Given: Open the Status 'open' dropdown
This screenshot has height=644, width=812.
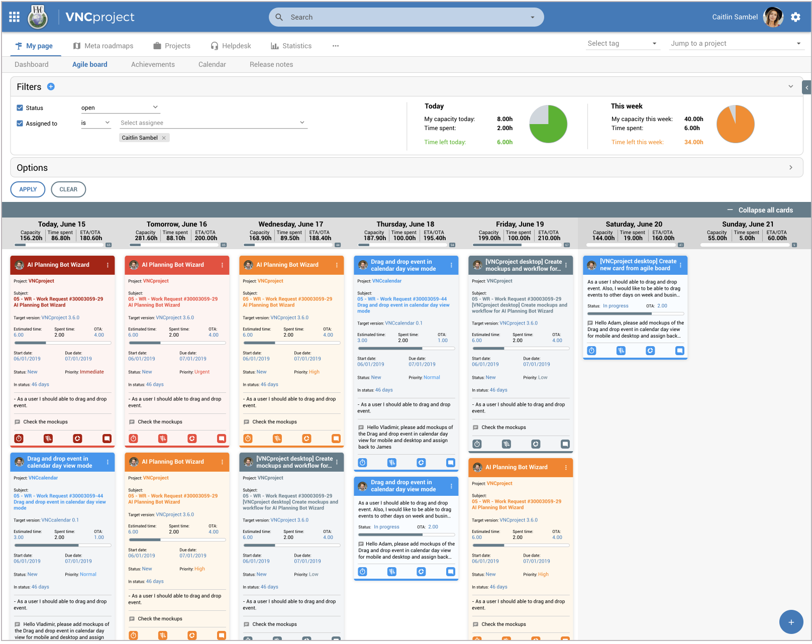Looking at the screenshot, I should [x=120, y=108].
